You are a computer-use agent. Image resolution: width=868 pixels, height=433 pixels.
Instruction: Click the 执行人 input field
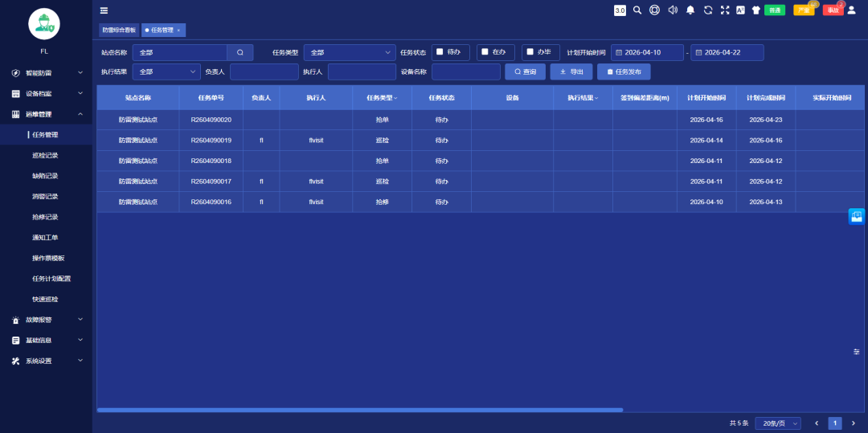362,71
